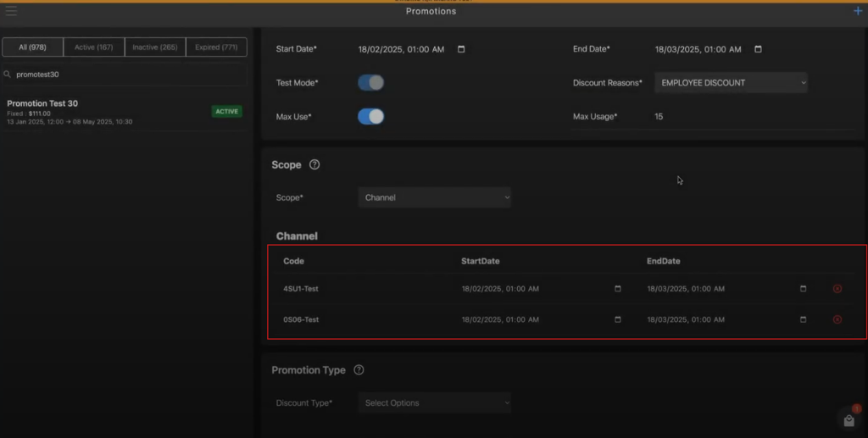Switch to the Inactive (265) tab
868x438 pixels.
pos(155,47)
